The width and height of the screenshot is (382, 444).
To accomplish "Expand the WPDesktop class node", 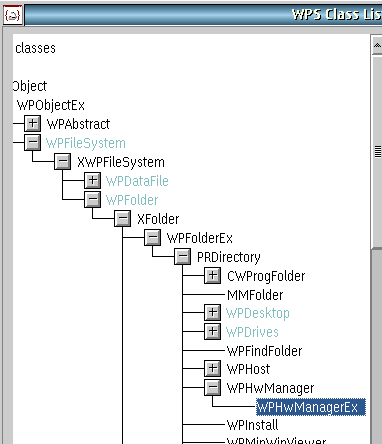I will coord(213,313).
